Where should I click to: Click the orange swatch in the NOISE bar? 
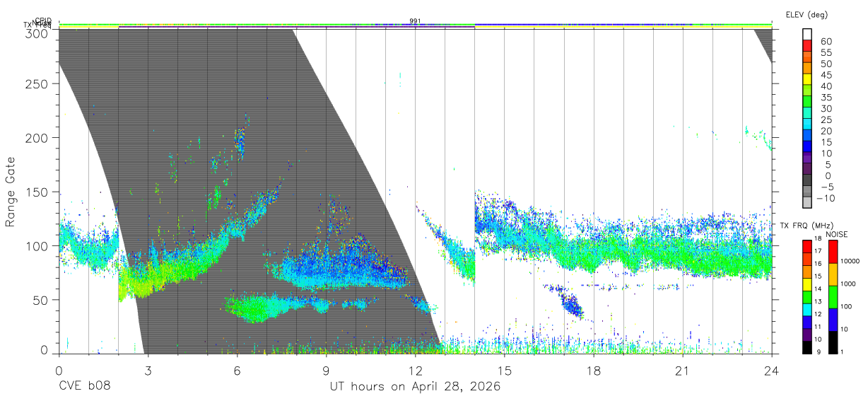coord(834,274)
